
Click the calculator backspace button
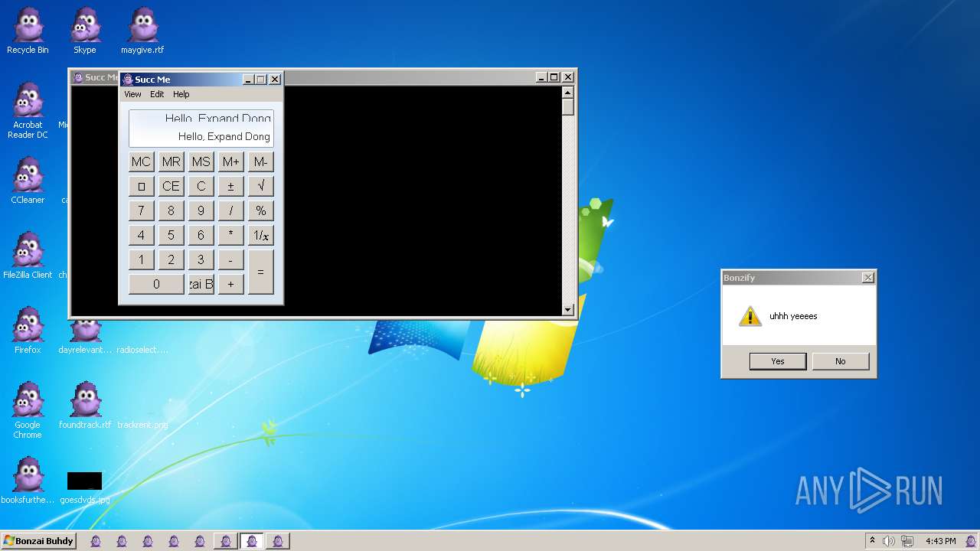pos(141,186)
